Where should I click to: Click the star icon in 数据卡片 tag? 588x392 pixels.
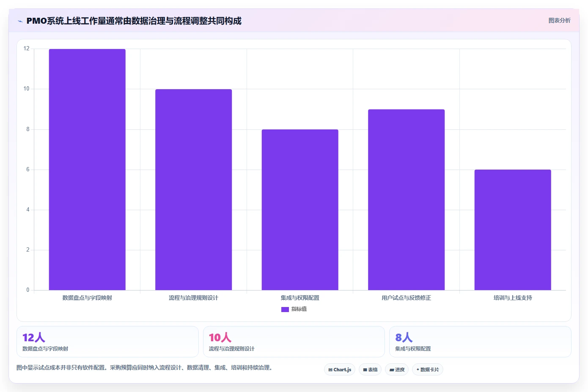point(418,370)
